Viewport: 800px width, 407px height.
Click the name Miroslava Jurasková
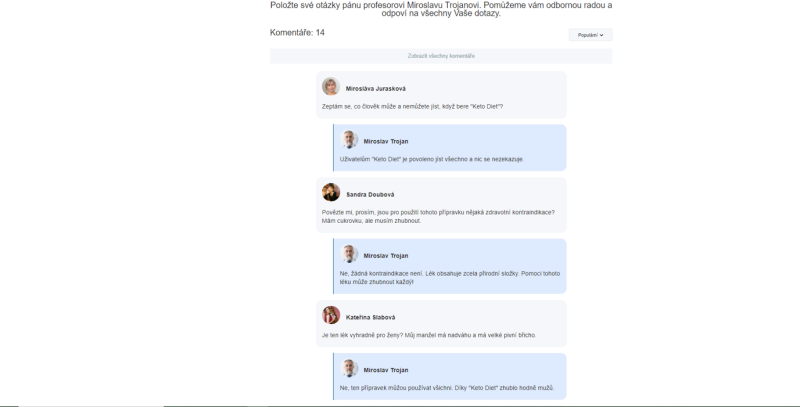[x=376, y=89]
